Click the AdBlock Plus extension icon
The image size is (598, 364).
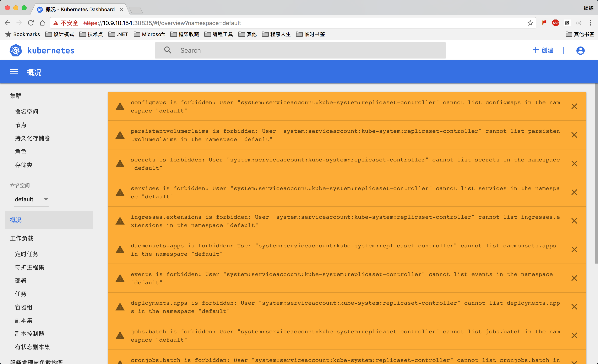click(555, 23)
